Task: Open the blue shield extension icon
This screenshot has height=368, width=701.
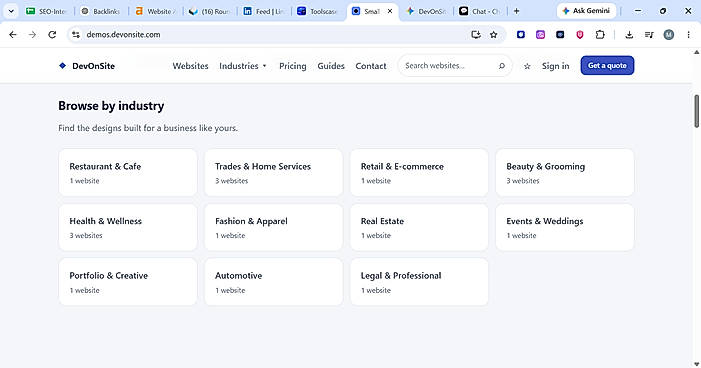Action: [x=521, y=34]
